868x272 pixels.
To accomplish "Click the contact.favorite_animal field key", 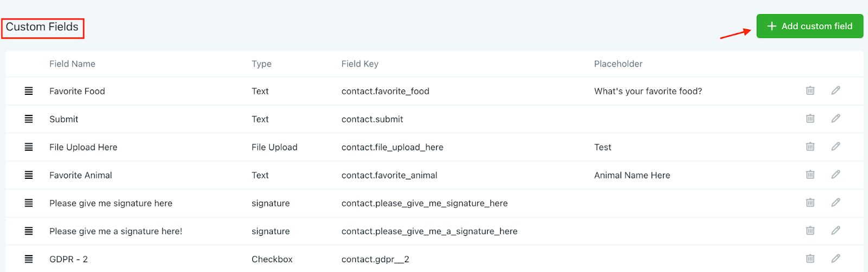I will [x=389, y=175].
